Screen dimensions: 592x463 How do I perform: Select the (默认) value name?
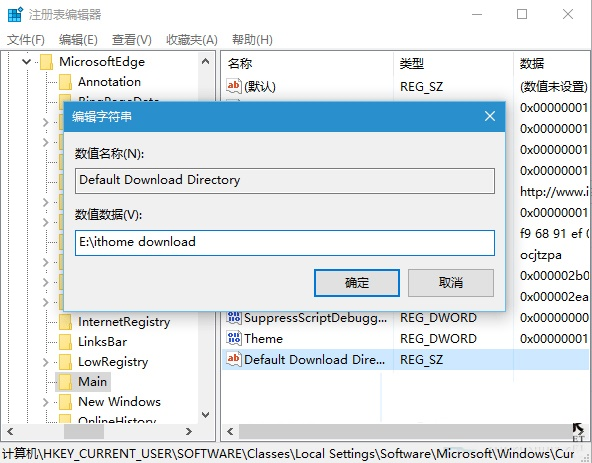(x=260, y=87)
